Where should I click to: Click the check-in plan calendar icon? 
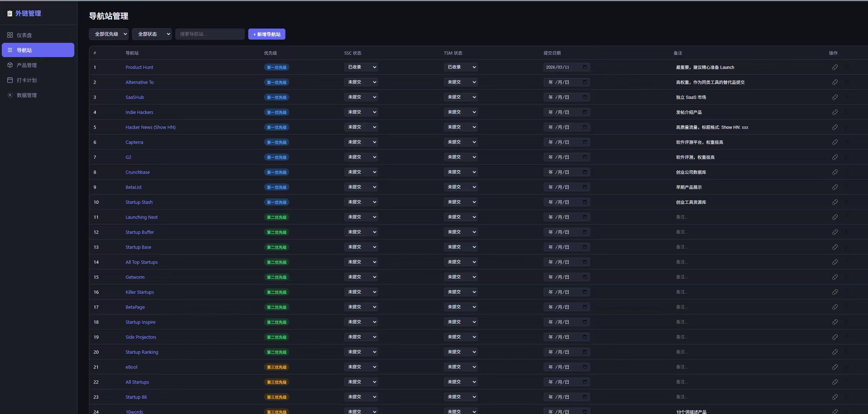coord(10,80)
